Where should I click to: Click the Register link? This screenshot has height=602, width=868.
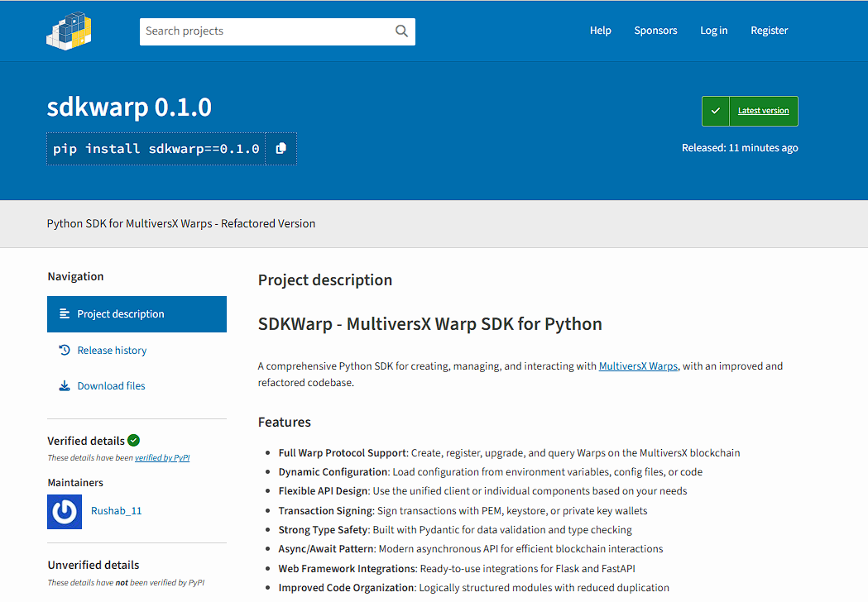coord(769,30)
